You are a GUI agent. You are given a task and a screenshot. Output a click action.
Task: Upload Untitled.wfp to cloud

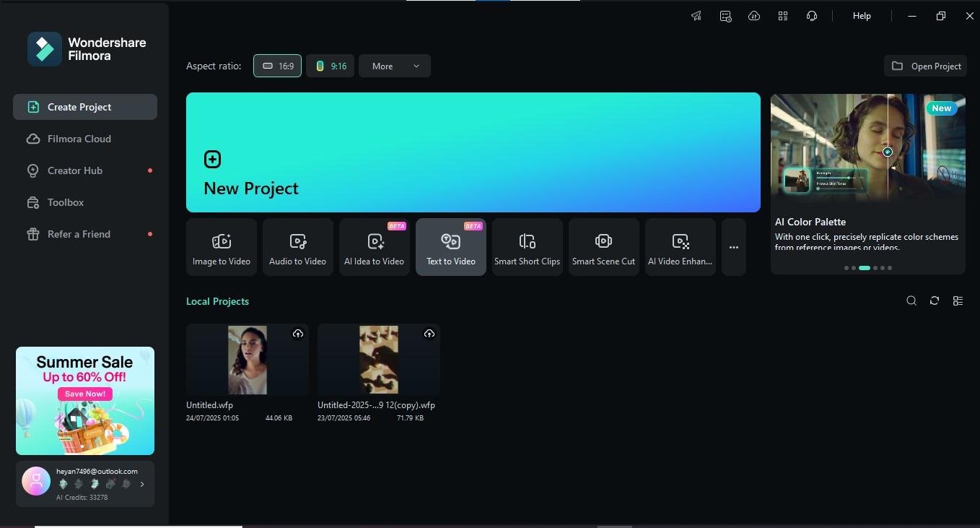coord(298,334)
